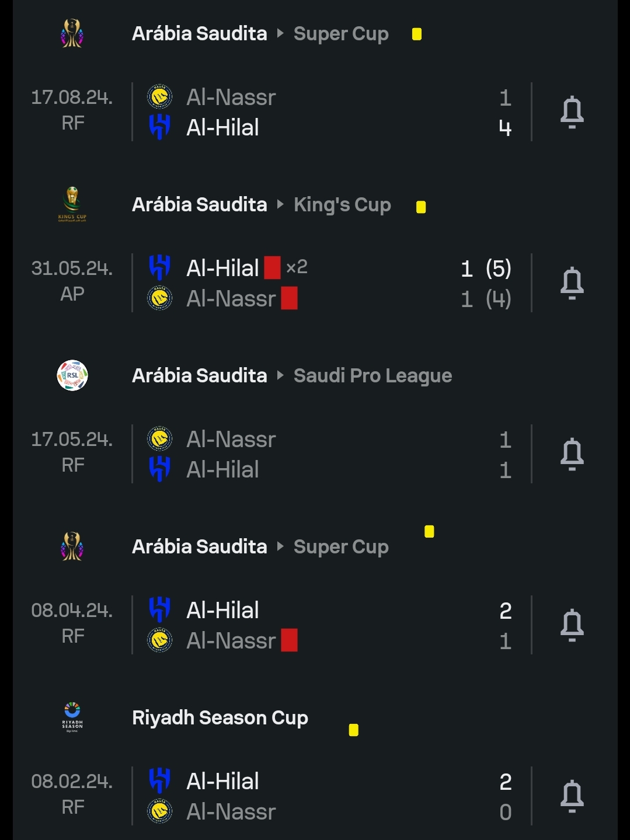Toggle notification bell for 17.08.24 Al-Nassr match

(572, 112)
